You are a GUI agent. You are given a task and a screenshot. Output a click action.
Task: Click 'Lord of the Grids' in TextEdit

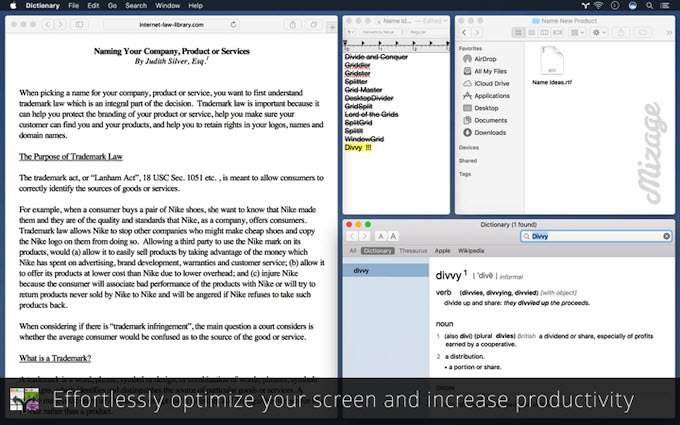pos(371,114)
